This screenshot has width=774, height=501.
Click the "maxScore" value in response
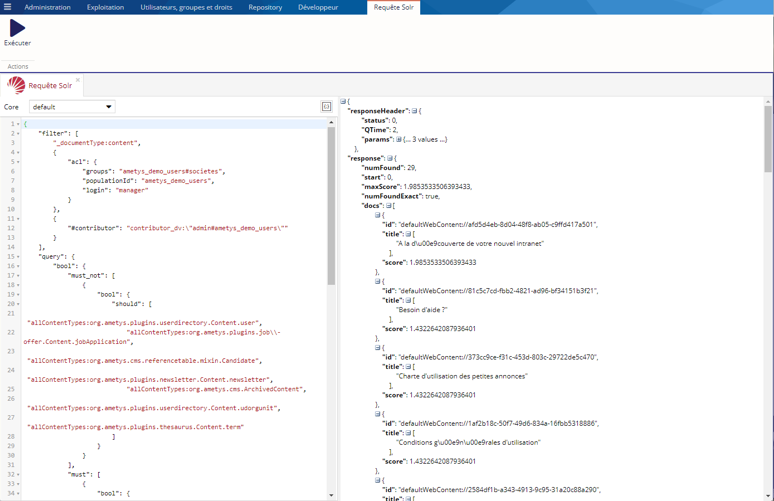438,187
